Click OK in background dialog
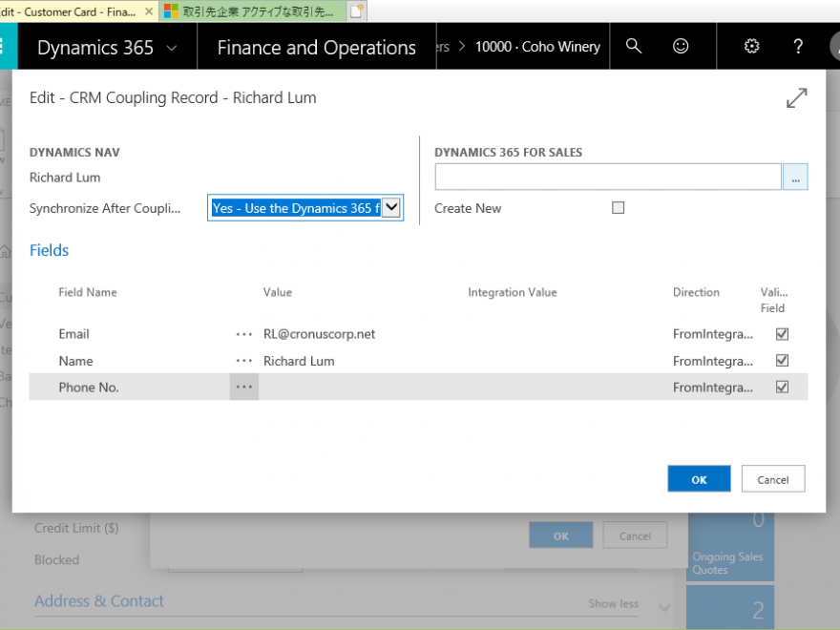 (561, 535)
